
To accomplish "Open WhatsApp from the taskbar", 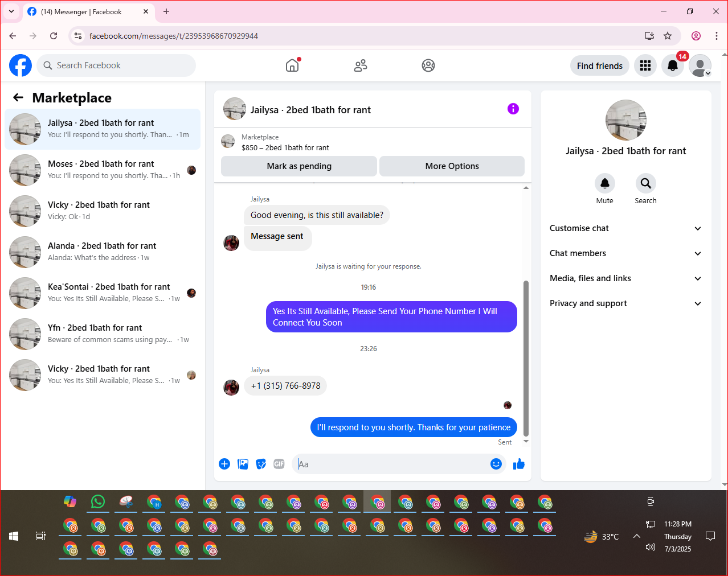I will (98, 501).
